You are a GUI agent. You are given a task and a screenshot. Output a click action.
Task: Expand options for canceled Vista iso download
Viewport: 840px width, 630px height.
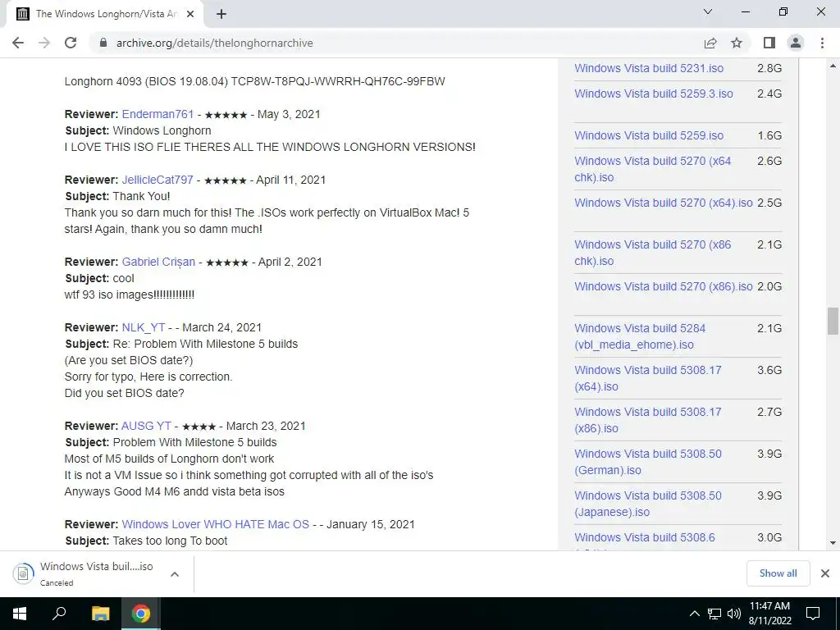pos(174,574)
